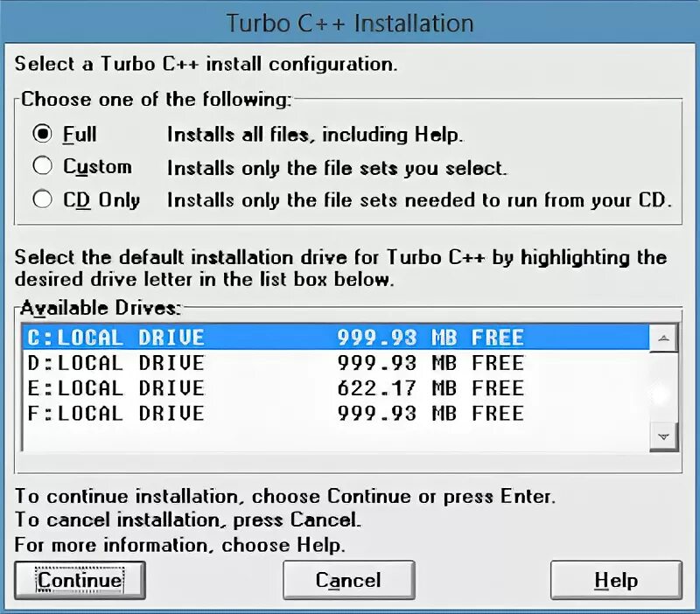Select D: LOCAL DRIVE as install drive
This screenshot has width=700, height=614.
tap(336, 363)
